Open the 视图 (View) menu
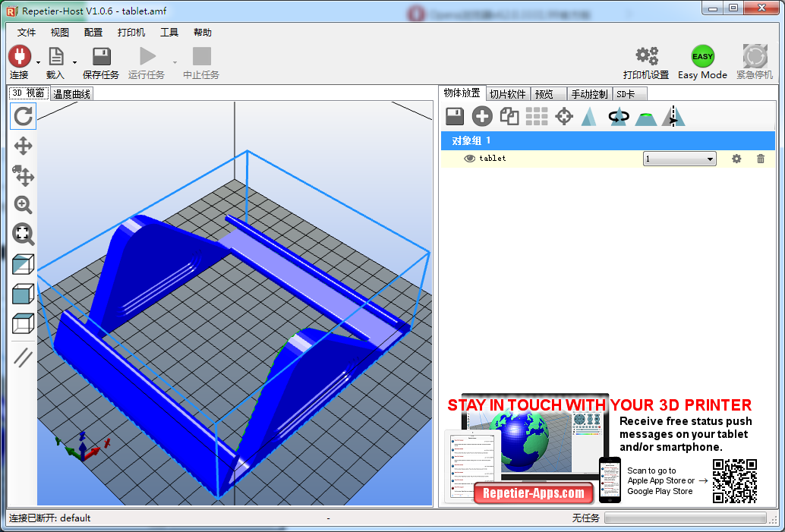The width and height of the screenshot is (785, 532). [x=59, y=33]
